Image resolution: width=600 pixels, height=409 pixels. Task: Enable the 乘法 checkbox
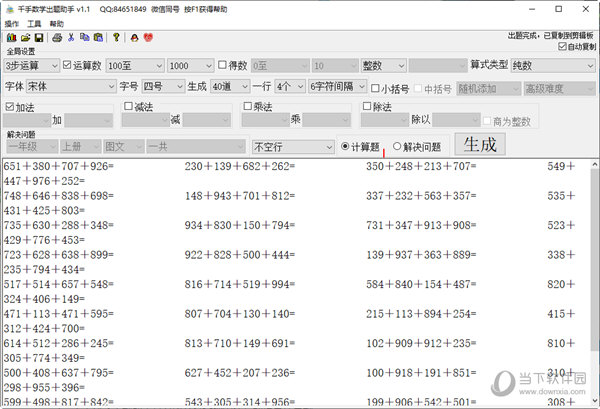point(248,106)
